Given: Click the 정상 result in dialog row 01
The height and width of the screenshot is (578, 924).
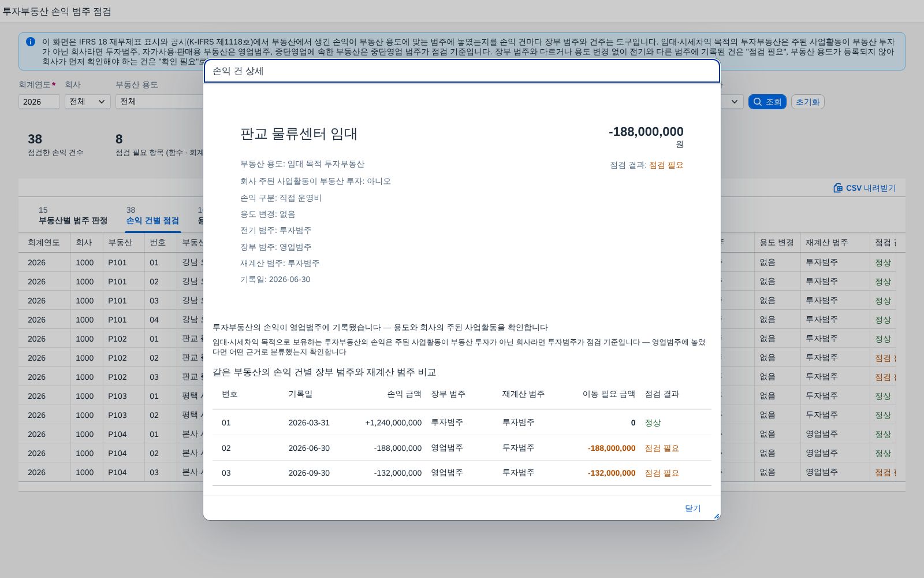Looking at the screenshot, I should (x=653, y=423).
